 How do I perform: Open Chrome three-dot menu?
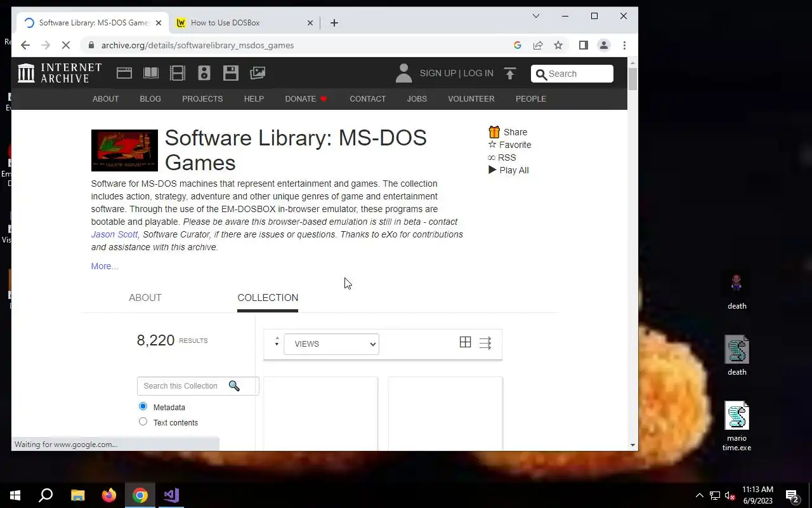point(624,45)
